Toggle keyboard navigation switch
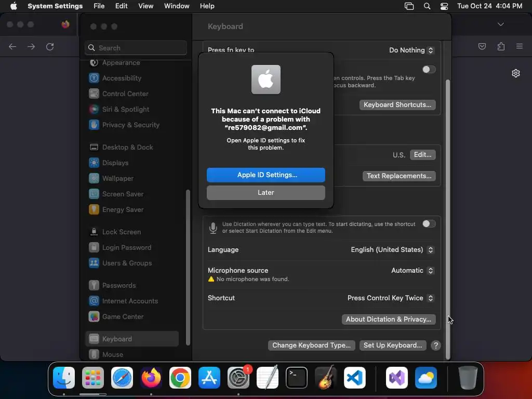Viewport: 532px width, 399px height. point(429,70)
